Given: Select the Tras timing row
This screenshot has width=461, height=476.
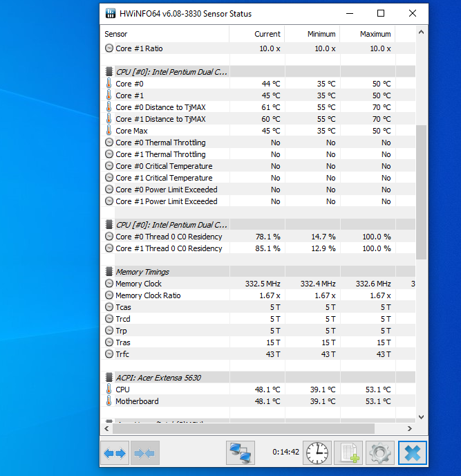Looking at the screenshot, I should [x=258, y=342].
